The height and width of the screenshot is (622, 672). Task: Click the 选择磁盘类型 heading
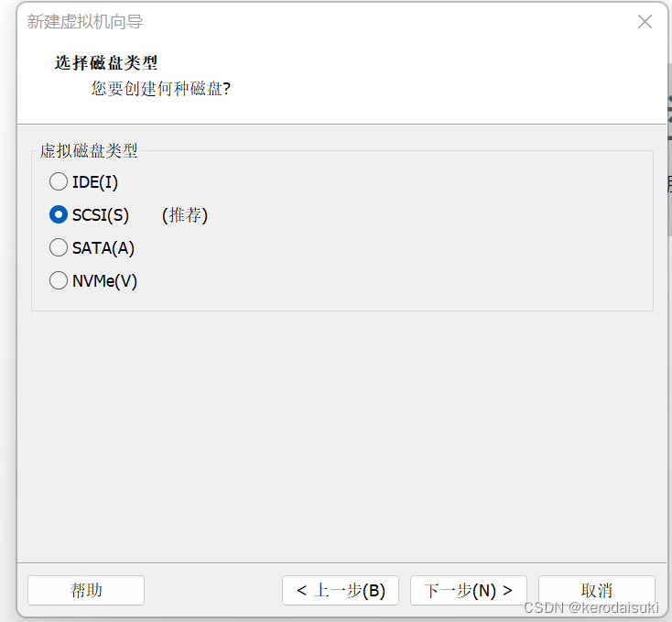pos(106,63)
